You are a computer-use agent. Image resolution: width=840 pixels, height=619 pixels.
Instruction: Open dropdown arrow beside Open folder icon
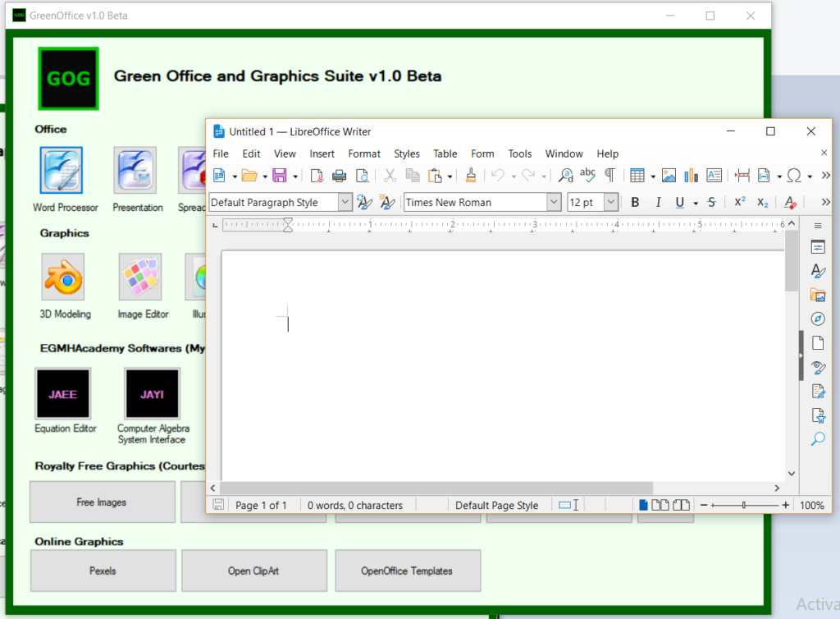click(x=265, y=177)
